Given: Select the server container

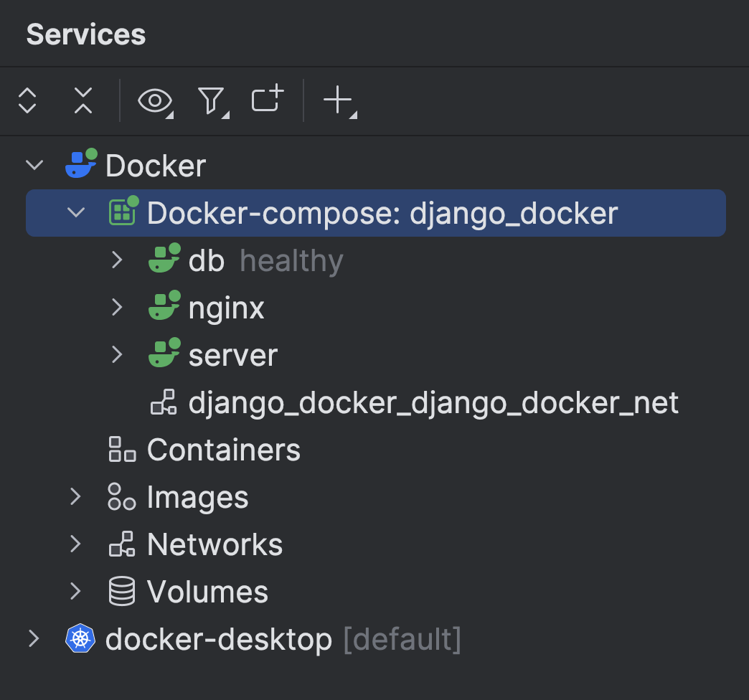Looking at the screenshot, I should click(x=232, y=355).
